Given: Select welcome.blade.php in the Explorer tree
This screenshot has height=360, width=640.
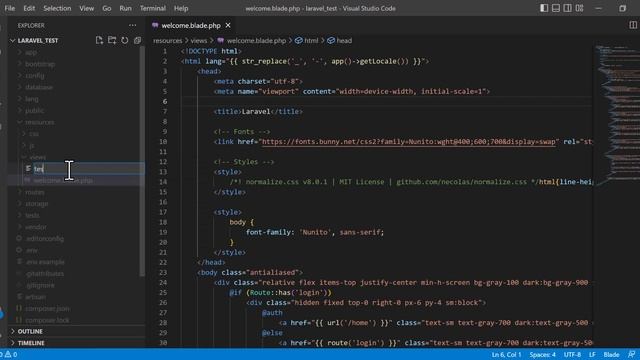Looking at the screenshot, I should tap(63, 180).
